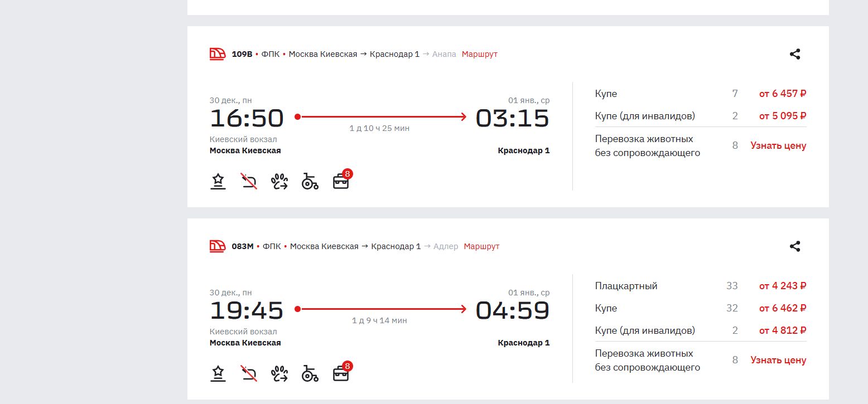The width and height of the screenshot is (868, 404).
Task: Click the pet transport paw icon, train 083М
Action: pyautogui.click(x=279, y=374)
